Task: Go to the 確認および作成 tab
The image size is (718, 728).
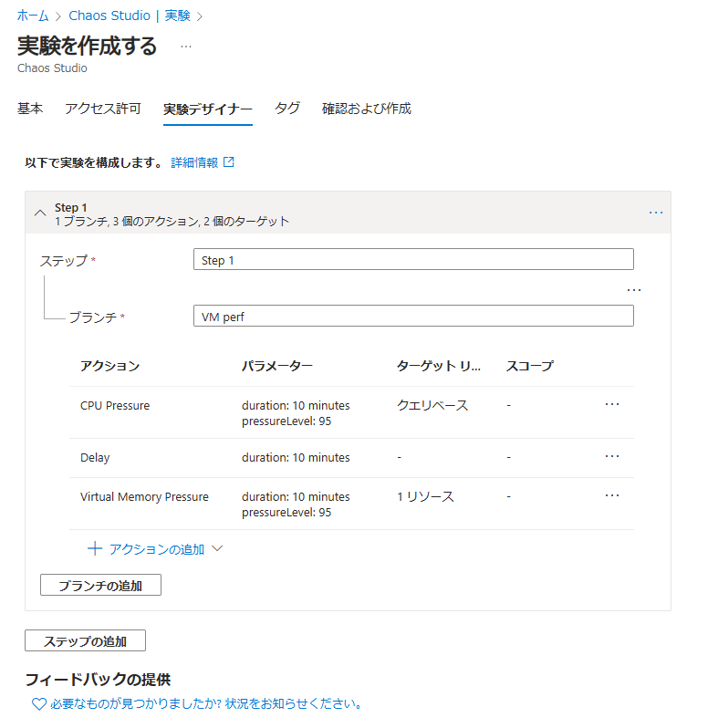Action: (x=366, y=109)
